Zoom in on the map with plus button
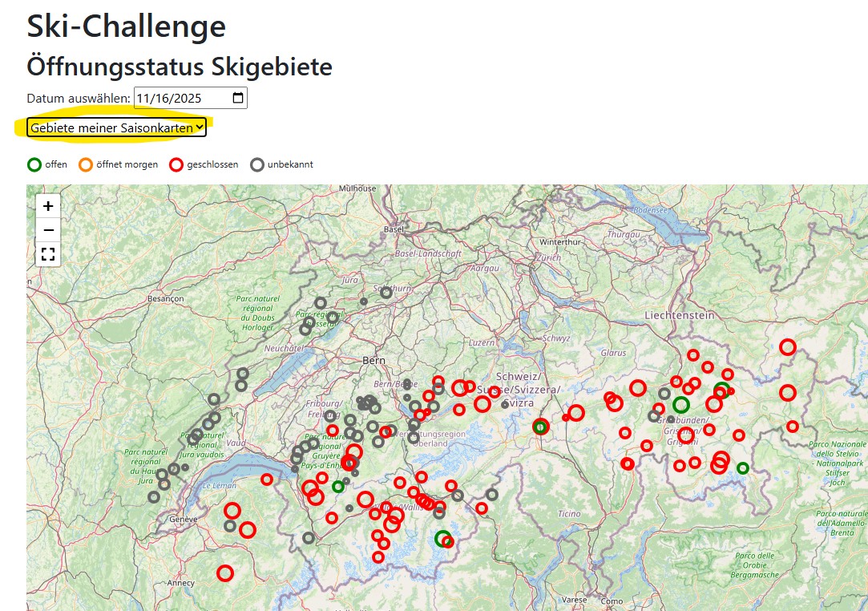 [x=48, y=206]
